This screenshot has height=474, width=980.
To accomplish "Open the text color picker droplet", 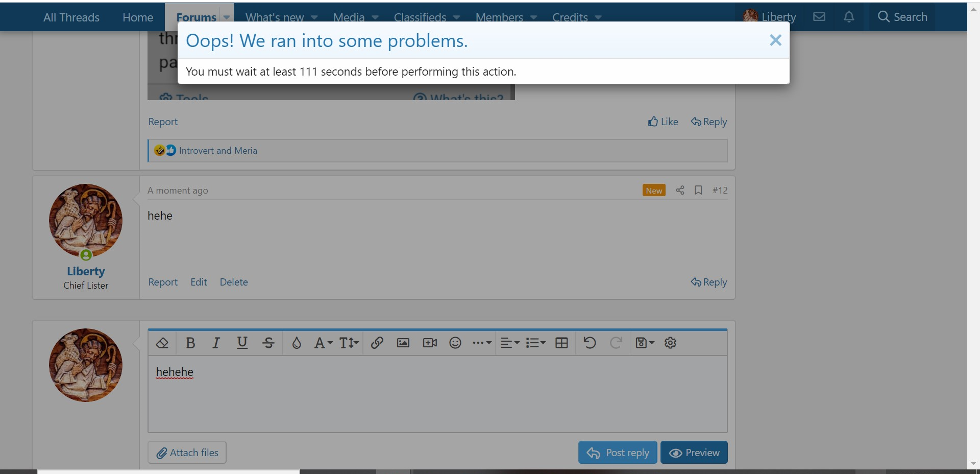I will click(x=297, y=343).
